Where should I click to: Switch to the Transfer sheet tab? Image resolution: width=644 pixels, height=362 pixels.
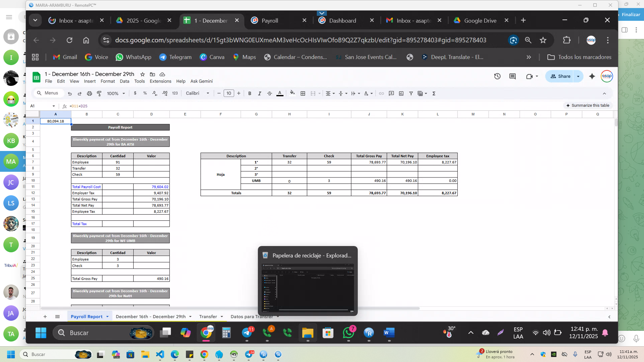coord(208,317)
